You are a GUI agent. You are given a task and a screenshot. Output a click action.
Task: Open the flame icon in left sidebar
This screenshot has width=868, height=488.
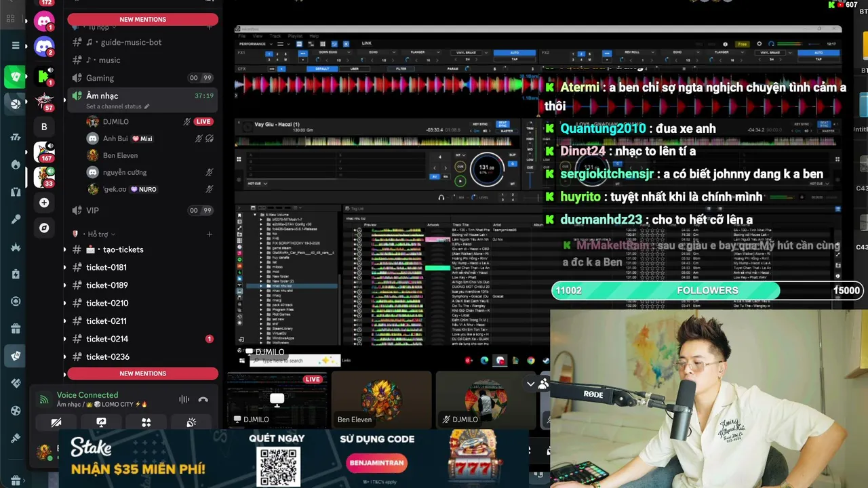16,165
